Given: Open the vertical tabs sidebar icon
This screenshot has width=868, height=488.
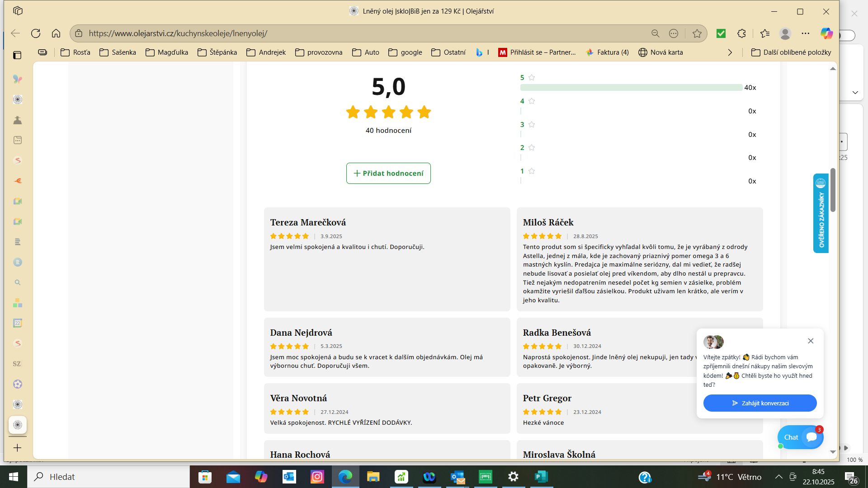Looking at the screenshot, I should coord(17,55).
